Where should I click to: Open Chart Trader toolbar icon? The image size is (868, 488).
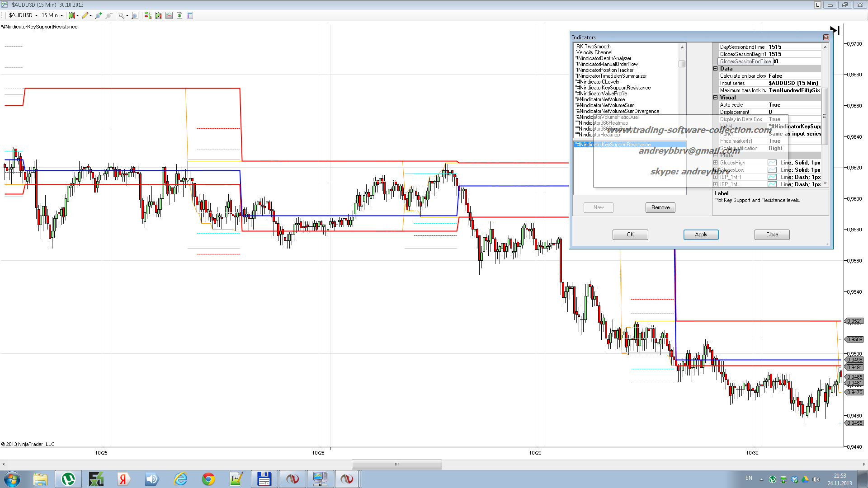coord(147,15)
